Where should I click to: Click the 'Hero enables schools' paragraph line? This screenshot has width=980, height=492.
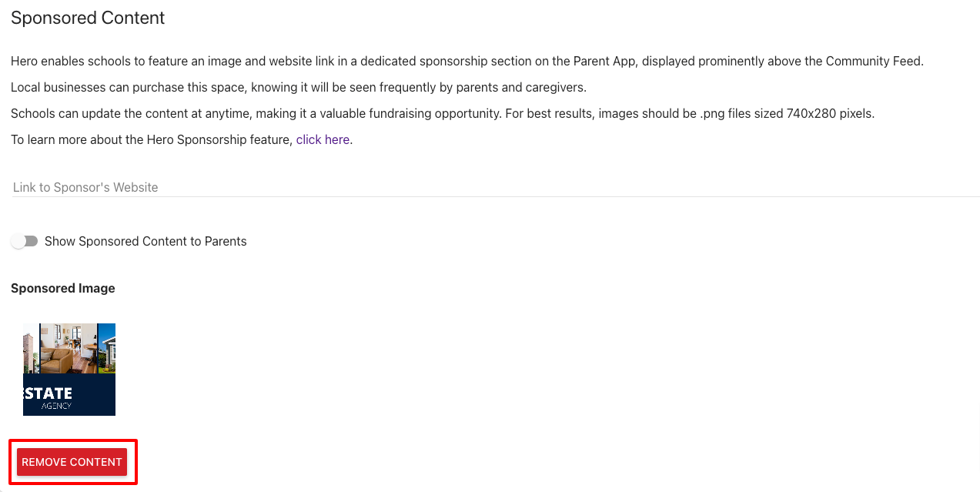point(467,61)
